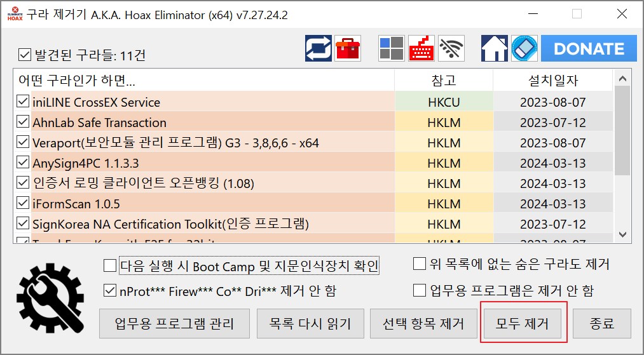Image resolution: width=644 pixels, height=355 pixels.
Task: Click the list vertical scrollbar thumb
Action: pyautogui.click(x=622, y=131)
